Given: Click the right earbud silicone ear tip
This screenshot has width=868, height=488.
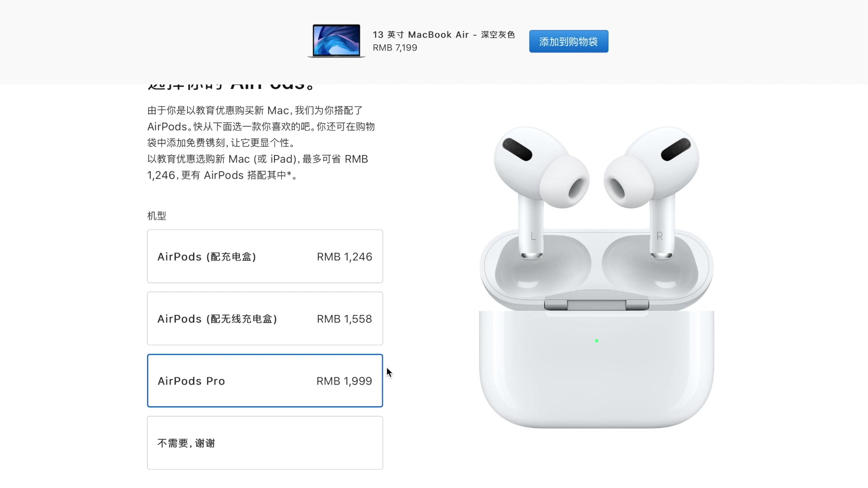Looking at the screenshot, I should click(628, 182).
